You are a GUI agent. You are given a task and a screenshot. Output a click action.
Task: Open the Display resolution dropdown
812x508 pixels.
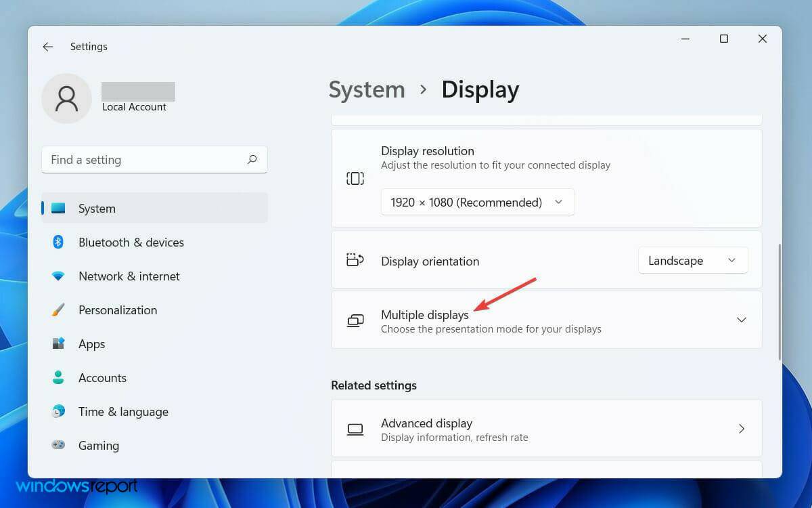click(477, 202)
